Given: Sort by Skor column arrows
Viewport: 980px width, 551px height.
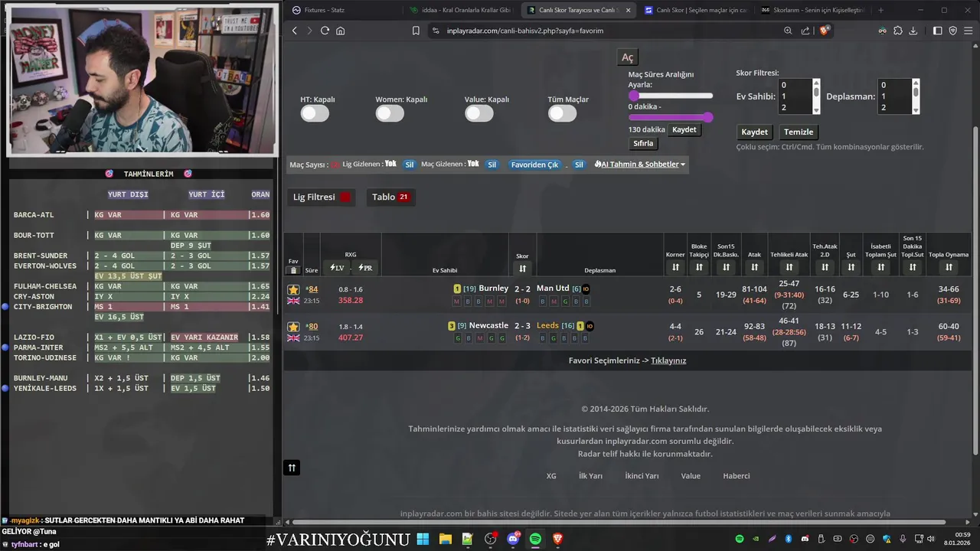Looking at the screenshot, I should tap(522, 268).
